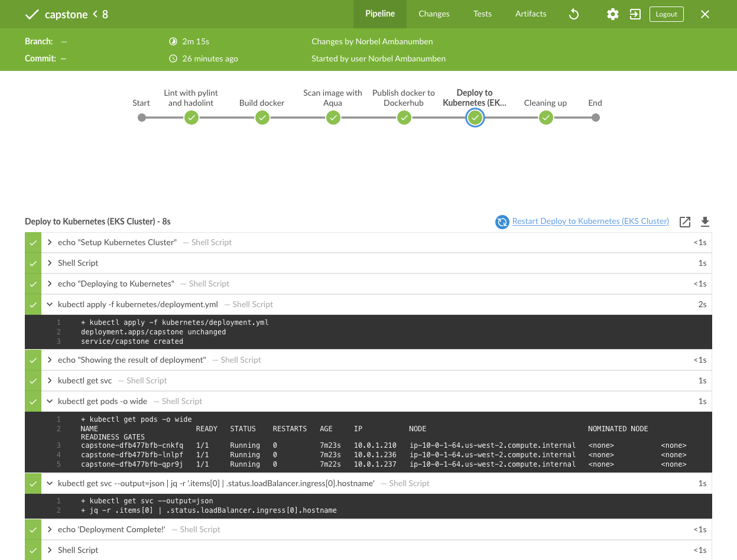Open the Artifacts tab
This screenshot has width=737, height=560.
[x=530, y=14]
